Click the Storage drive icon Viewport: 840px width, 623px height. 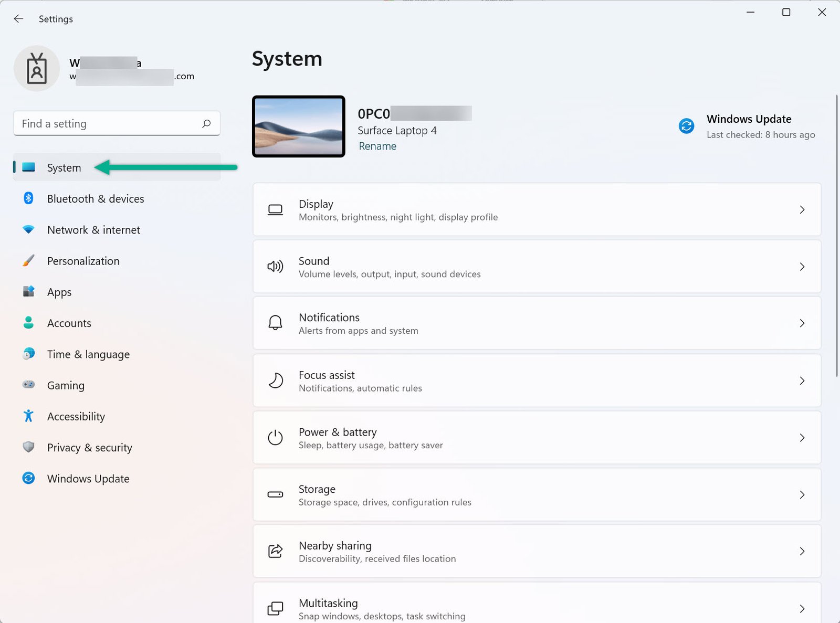tap(275, 494)
